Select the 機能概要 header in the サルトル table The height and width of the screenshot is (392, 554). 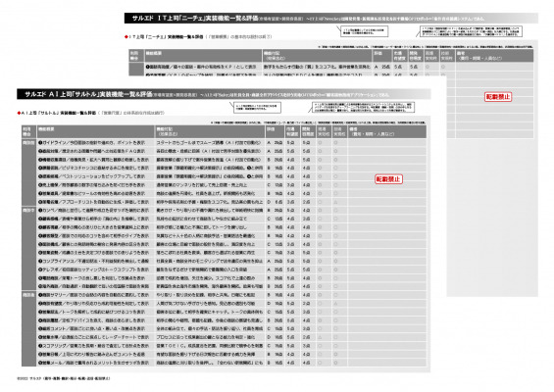[x=46, y=129]
